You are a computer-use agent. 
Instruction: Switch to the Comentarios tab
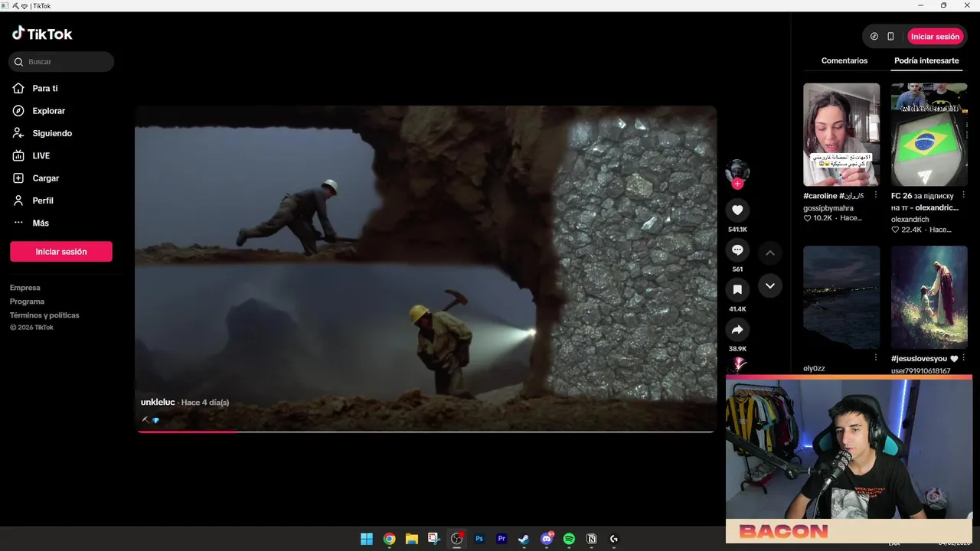[844, 60]
